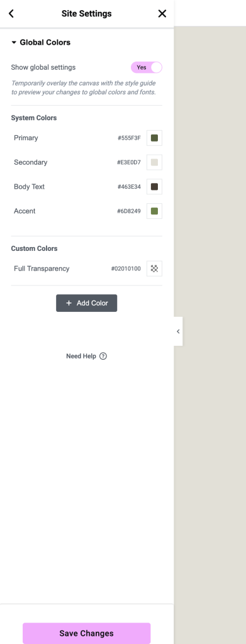Screen dimensions: 246x644
Task: Open the Body Text color swatch
Action: click(x=154, y=186)
